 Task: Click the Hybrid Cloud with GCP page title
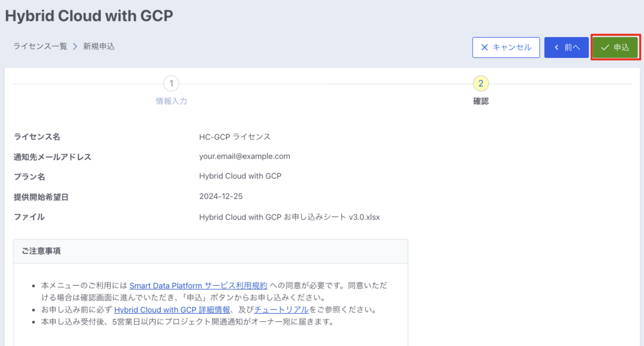89,16
